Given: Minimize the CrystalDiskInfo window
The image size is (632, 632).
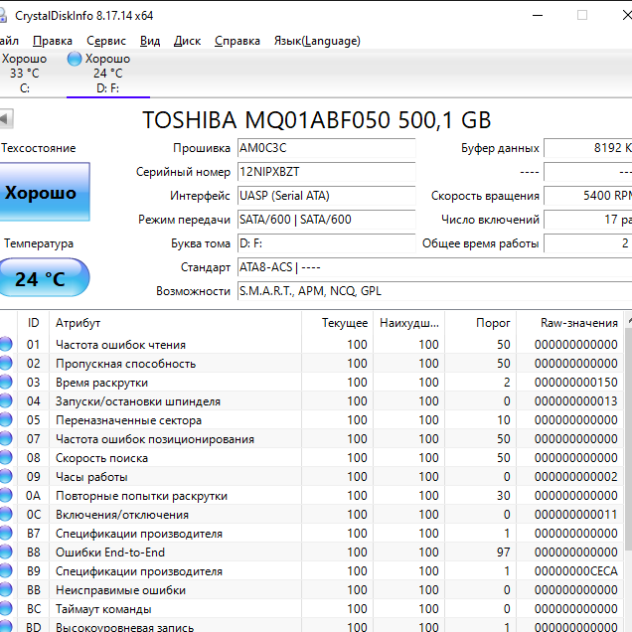Looking at the screenshot, I should pos(537,16).
